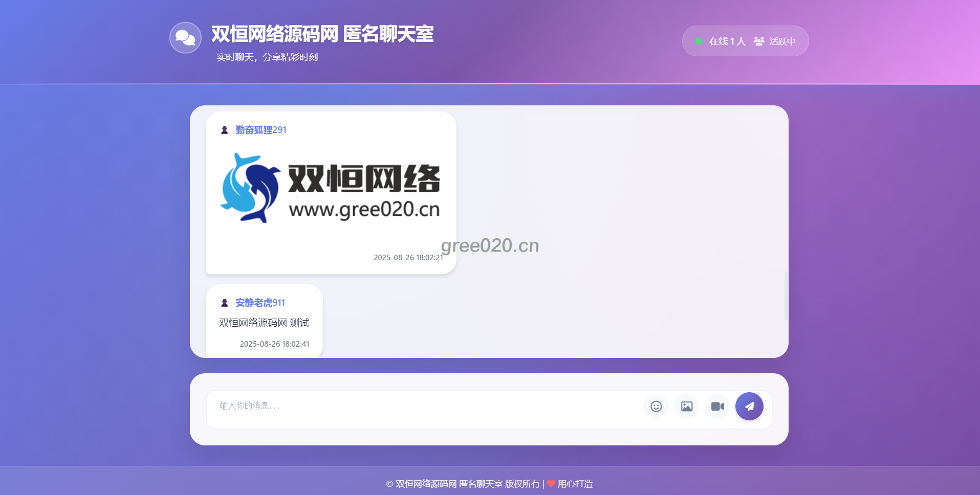Click the 在线 1 人 online counter
Screen dimensions: 980x495
[x=727, y=41]
